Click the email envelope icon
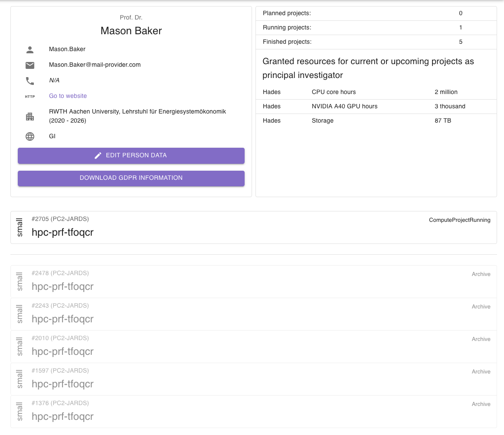This screenshot has height=435, width=504. click(29, 65)
